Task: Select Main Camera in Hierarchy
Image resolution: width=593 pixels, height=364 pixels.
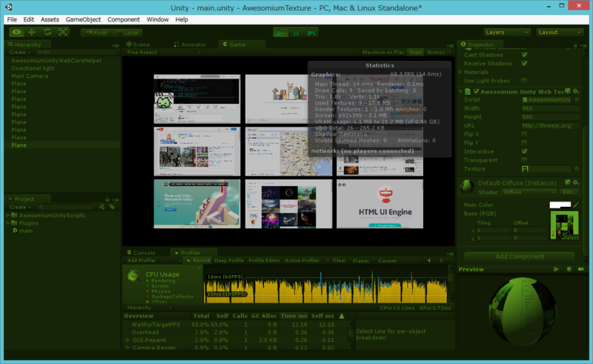Action: 30,76
